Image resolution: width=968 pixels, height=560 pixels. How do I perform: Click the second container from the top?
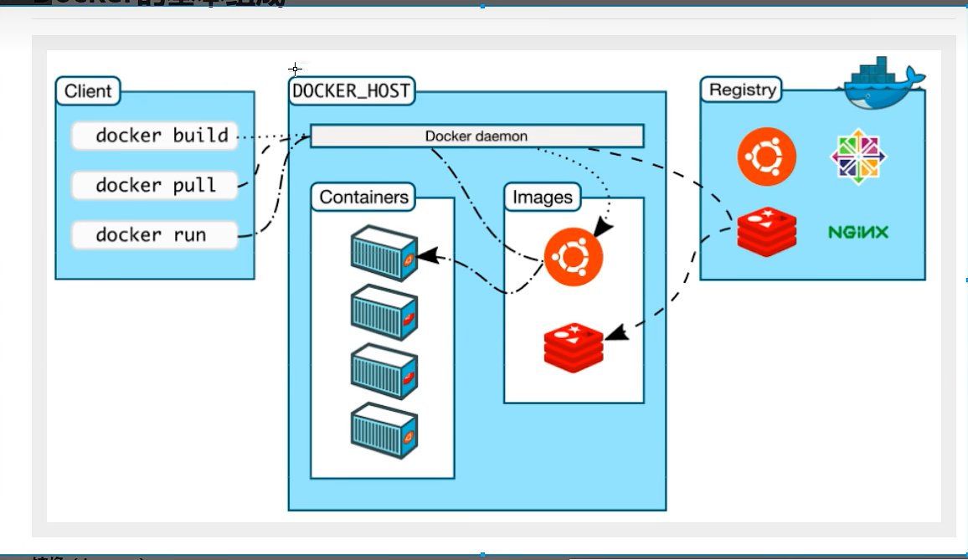pyautogui.click(x=384, y=312)
